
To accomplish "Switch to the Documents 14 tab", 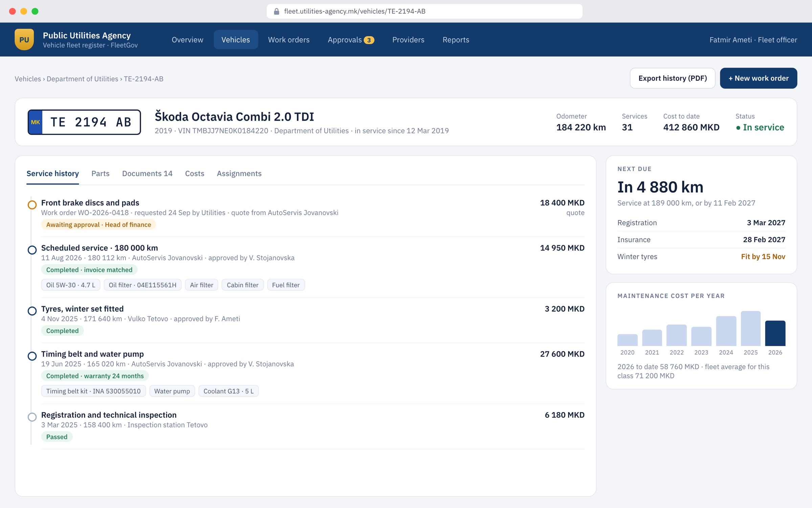I will (147, 173).
